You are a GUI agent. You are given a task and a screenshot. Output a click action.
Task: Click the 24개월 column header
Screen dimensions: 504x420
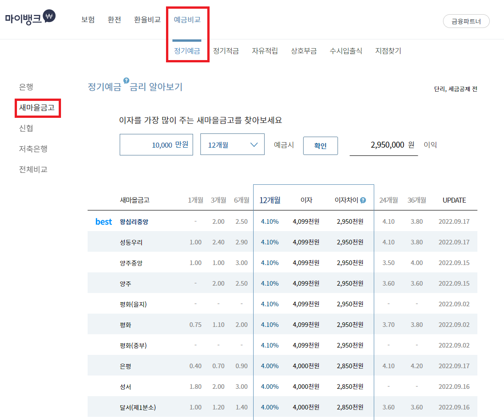(388, 200)
